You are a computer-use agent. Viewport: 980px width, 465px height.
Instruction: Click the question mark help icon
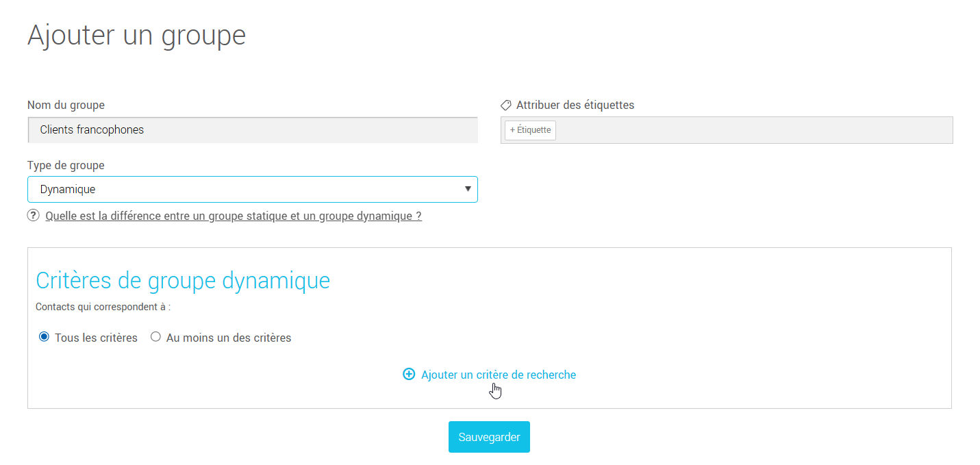[x=33, y=215]
